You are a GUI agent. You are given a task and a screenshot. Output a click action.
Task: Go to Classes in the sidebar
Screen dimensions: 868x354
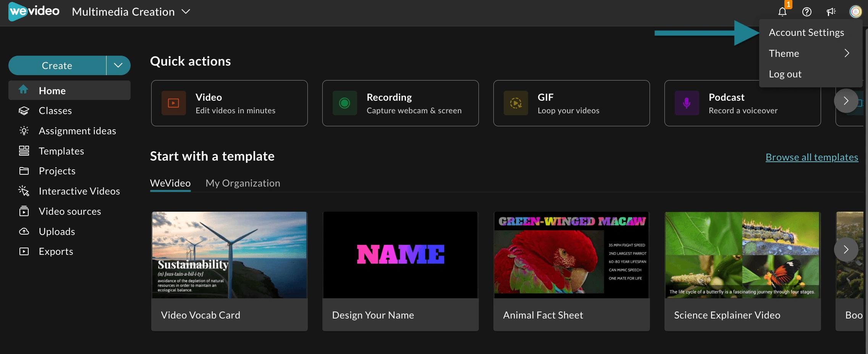70,111
